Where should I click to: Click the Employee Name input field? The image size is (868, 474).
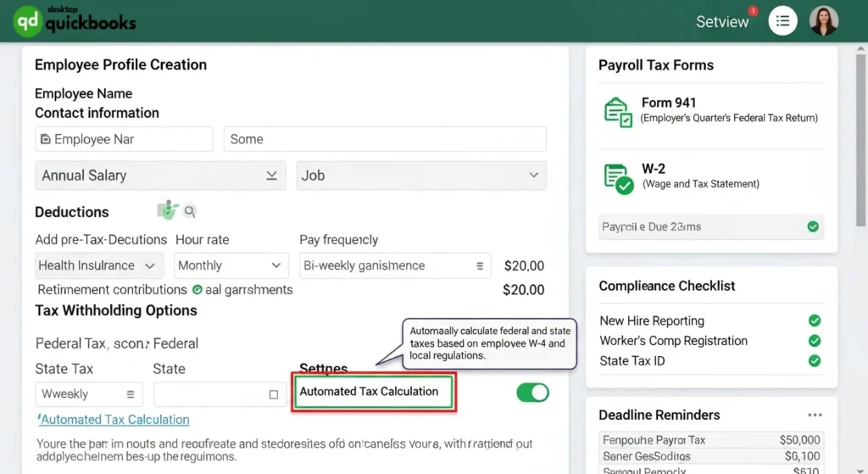124,139
